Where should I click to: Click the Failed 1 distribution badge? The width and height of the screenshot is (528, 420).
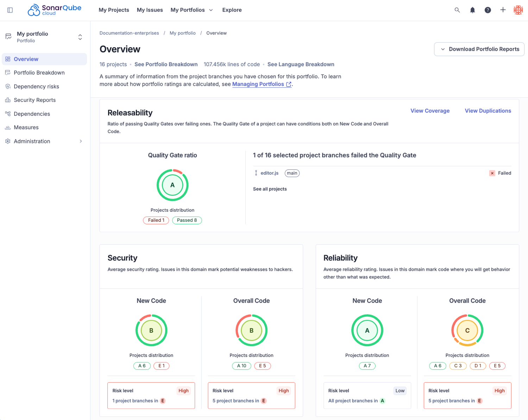[x=156, y=220]
